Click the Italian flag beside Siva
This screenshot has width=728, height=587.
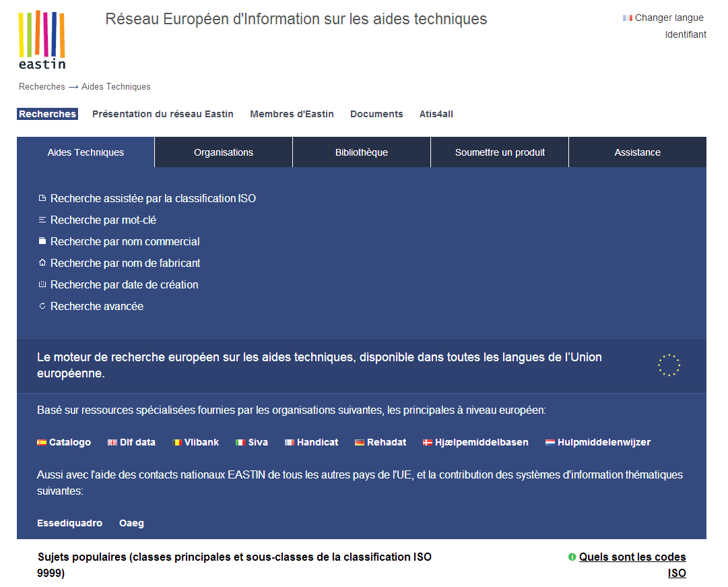(x=240, y=443)
